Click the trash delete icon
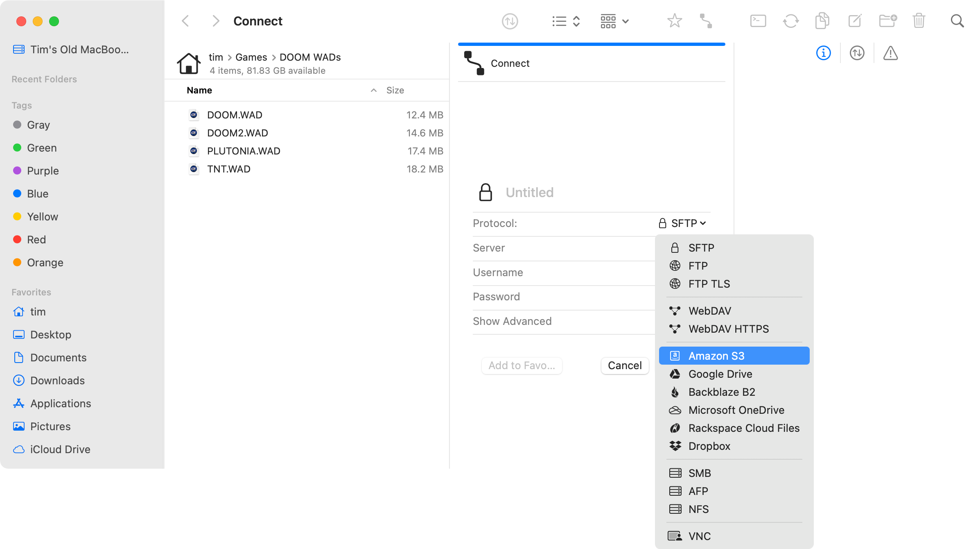 tap(919, 20)
